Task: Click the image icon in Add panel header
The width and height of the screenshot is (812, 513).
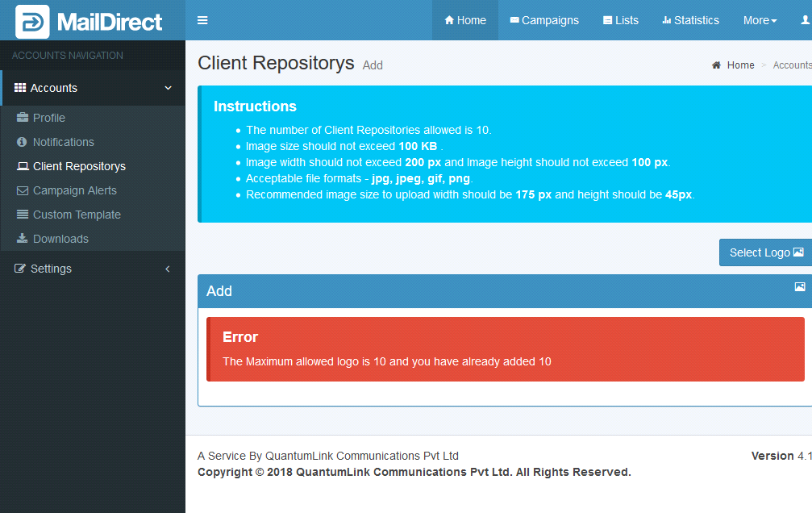Action: [800, 287]
